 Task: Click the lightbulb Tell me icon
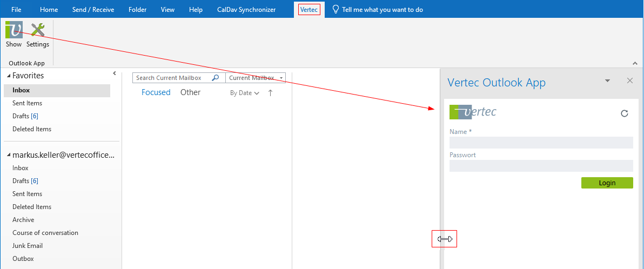[x=336, y=10]
